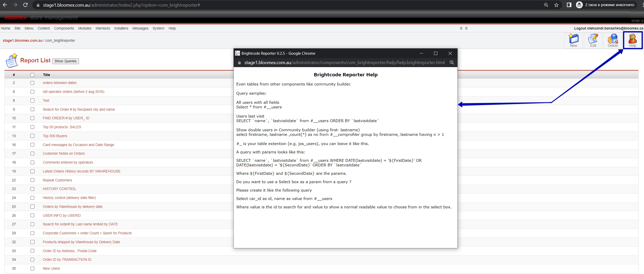Screen dimensions: 644x274
Task: Click the Logout link for oleksandr.banashko
Action: tap(609, 28)
